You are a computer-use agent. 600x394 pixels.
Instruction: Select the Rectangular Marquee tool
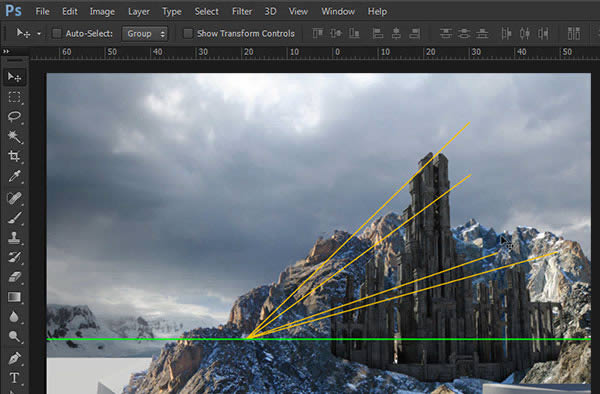(15, 97)
